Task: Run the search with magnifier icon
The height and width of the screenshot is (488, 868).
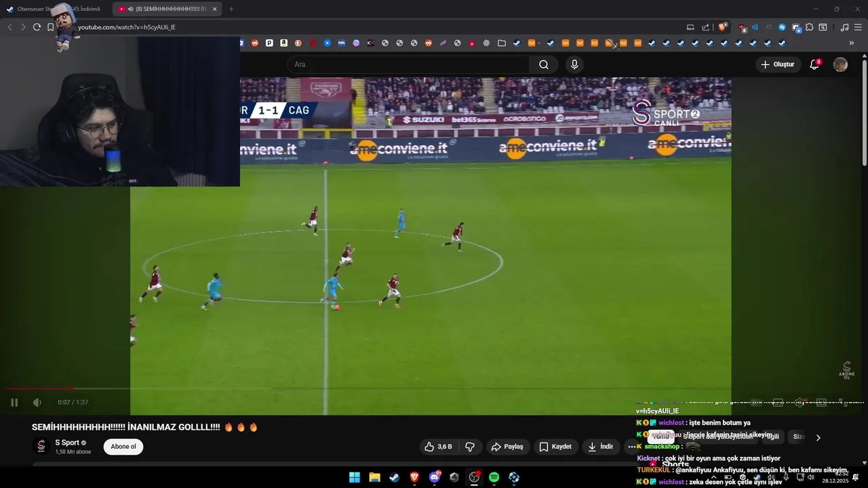Action: [x=544, y=64]
